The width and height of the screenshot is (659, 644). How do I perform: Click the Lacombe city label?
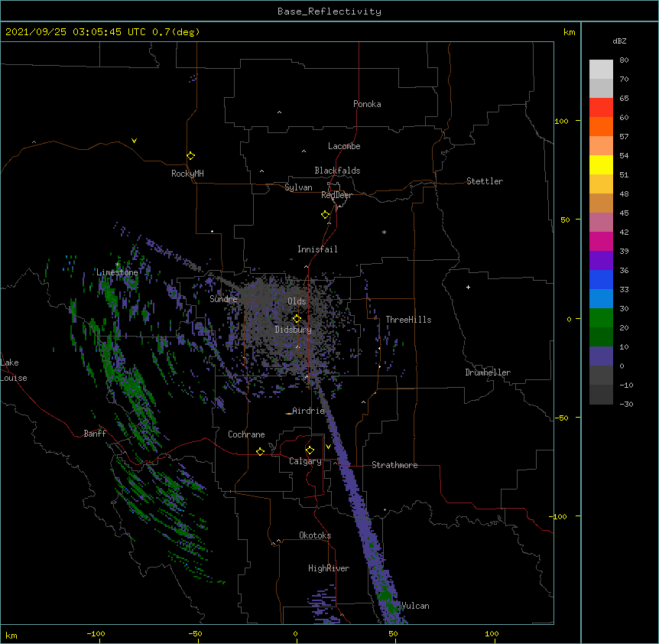click(x=344, y=146)
